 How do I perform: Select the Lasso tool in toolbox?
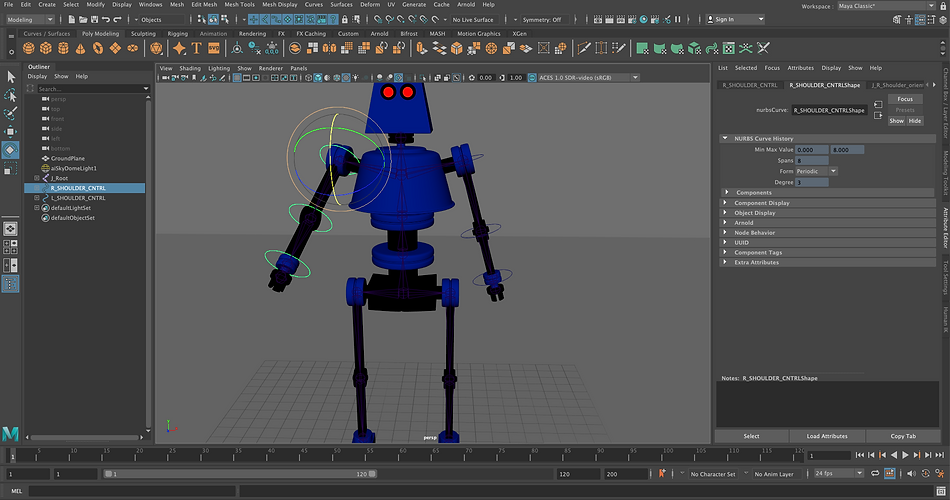pos(11,95)
